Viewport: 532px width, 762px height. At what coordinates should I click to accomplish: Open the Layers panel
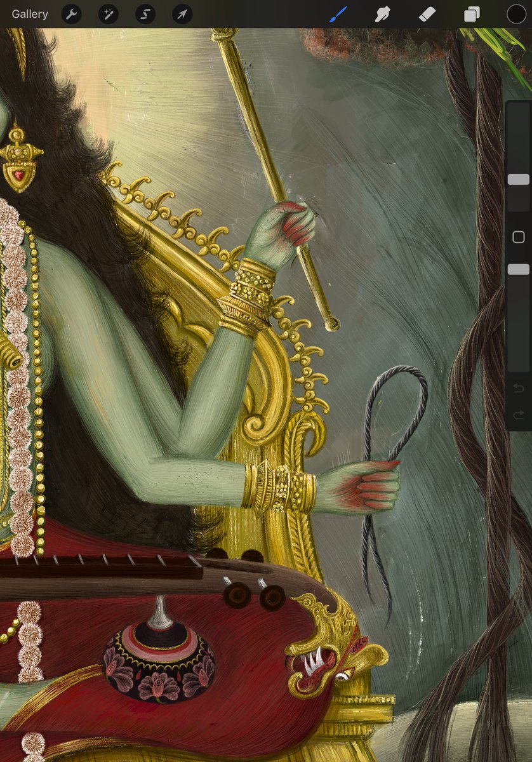[x=471, y=14]
